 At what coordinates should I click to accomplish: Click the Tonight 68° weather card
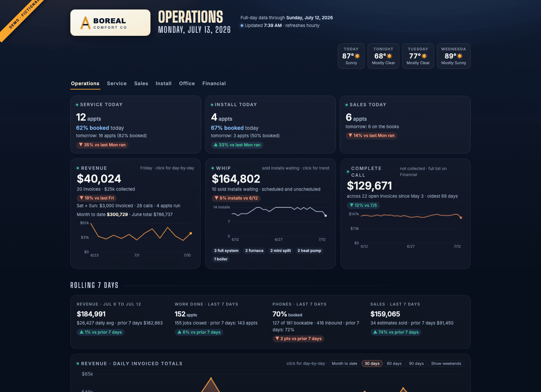pos(383,56)
